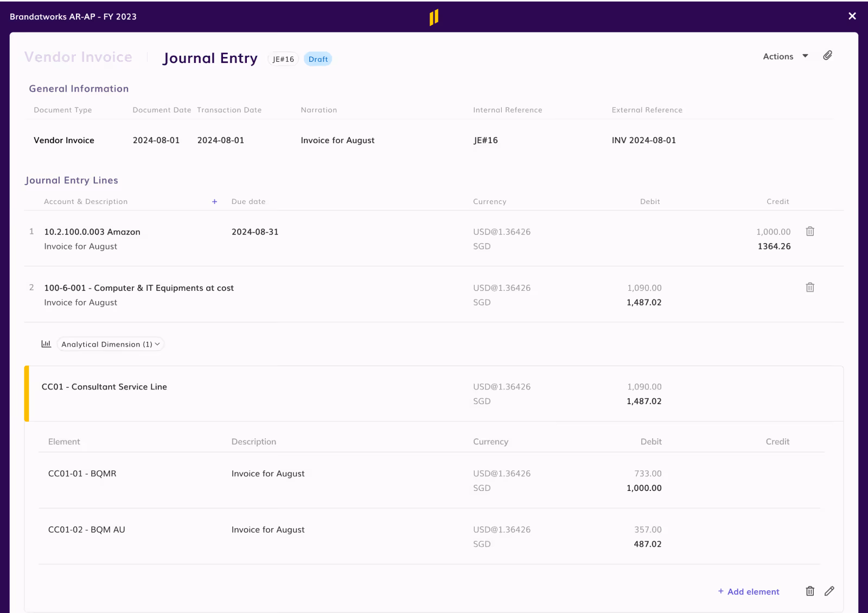Click Brandatworks AR-AP - FY 2023 title
Image resolution: width=868 pixels, height=613 pixels.
click(x=73, y=17)
